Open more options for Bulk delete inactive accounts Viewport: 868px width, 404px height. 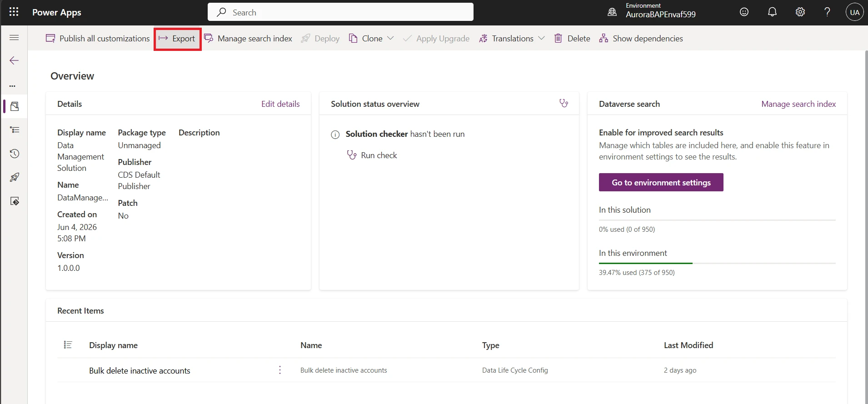[x=280, y=370]
